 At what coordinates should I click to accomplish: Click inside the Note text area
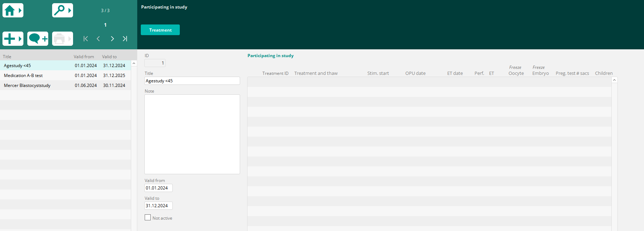(x=192, y=134)
